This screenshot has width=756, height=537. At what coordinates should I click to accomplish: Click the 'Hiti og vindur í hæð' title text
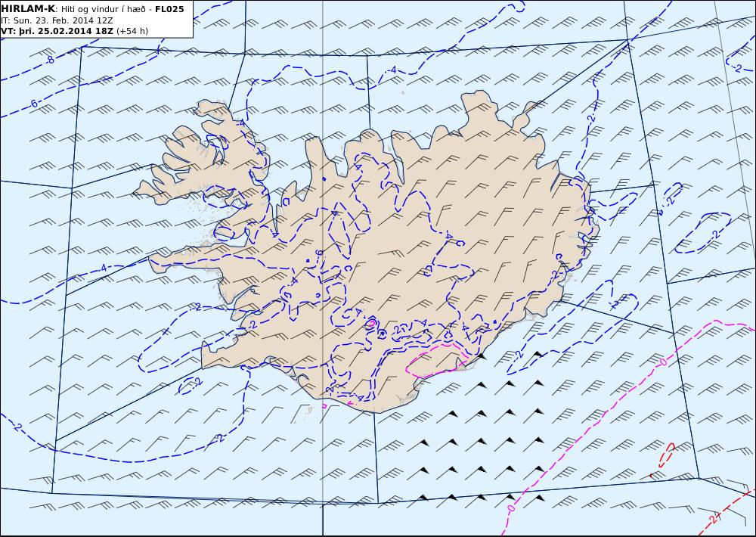click(x=103, y=9)
